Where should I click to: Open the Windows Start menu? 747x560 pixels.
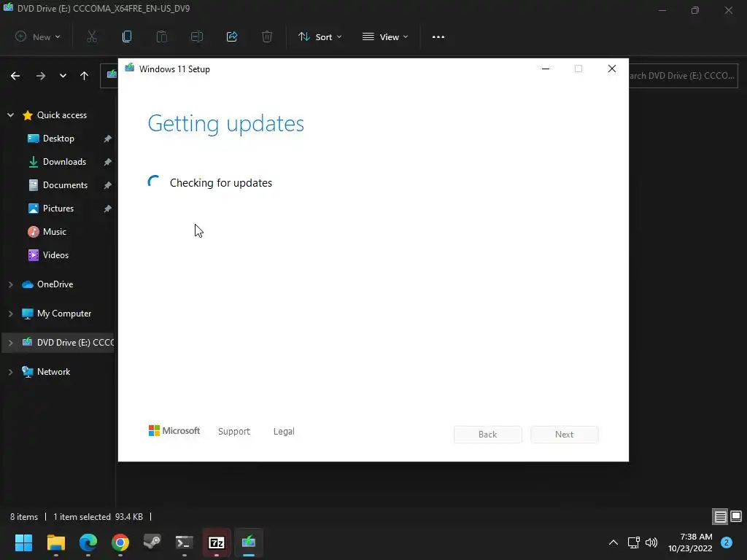(x=23, y=542)
